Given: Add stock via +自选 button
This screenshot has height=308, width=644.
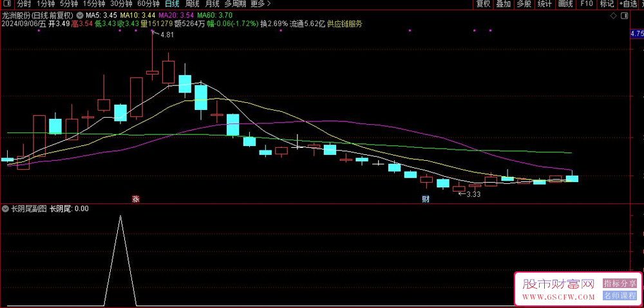Looking at the screenshot, I should coord(627,4).
